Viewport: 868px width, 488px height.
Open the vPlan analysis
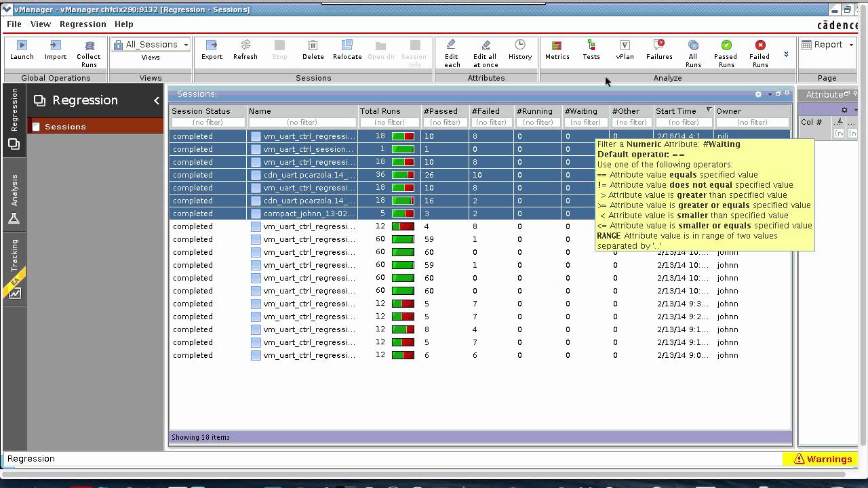coord(625,50)
